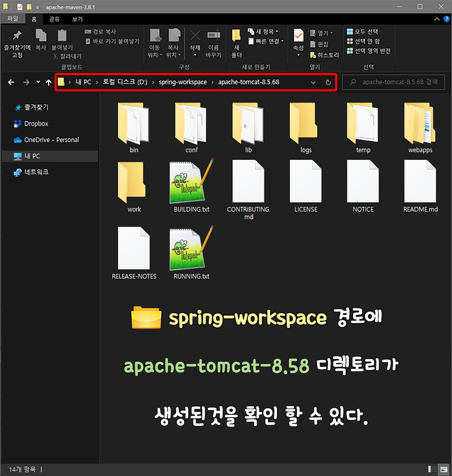Select CONTRIBUTING.md file

(x=249, y=190)
